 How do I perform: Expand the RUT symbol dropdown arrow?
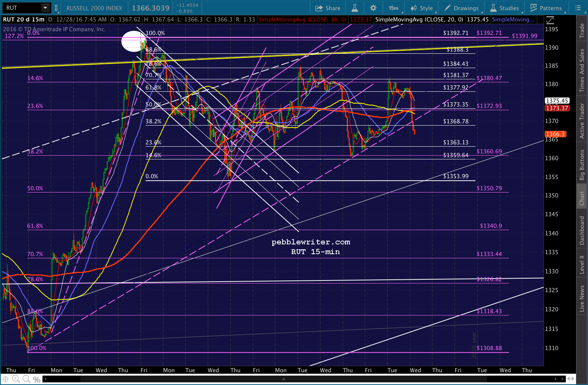pyautogui.click(x=45, y=8)
